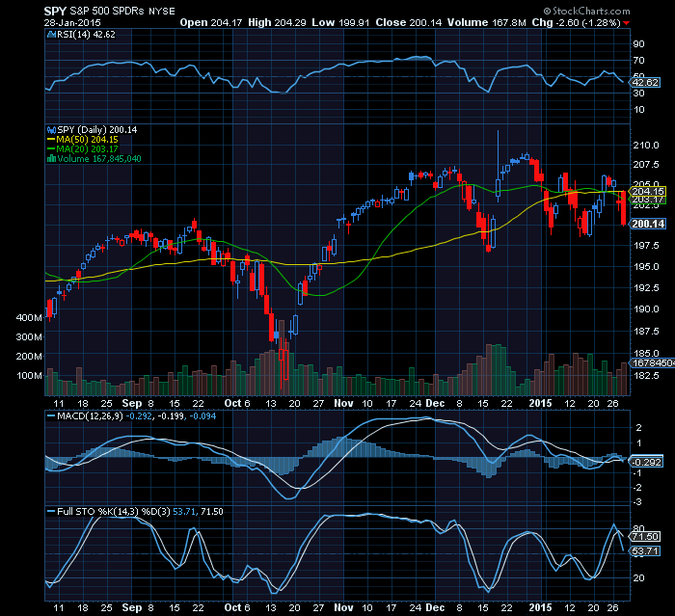Click the date '28-Jan-2015'
The width and height of the screenshot is (675, 616).
[x=72, y=22]
